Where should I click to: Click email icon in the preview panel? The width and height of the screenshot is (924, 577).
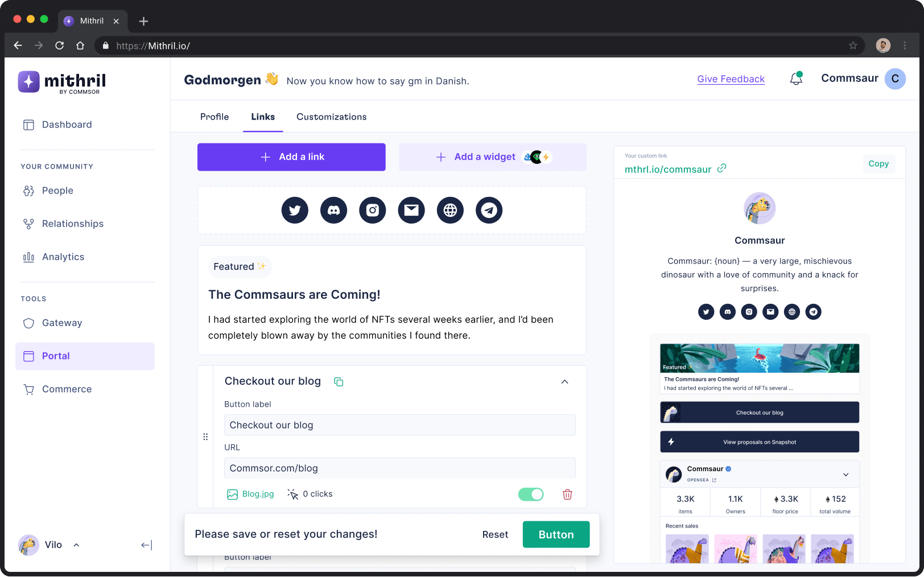coord(770,312)
